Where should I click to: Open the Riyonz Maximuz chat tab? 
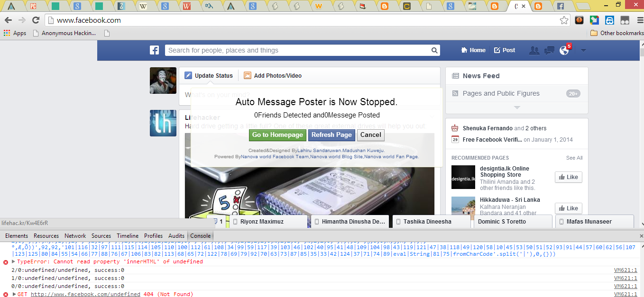(269, 222)
